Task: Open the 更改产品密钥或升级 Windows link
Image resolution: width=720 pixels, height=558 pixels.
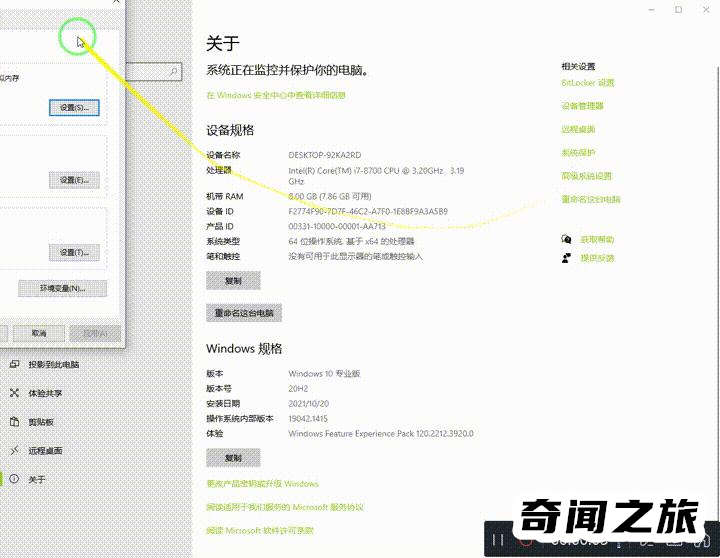Action: (x=262, y=484)
